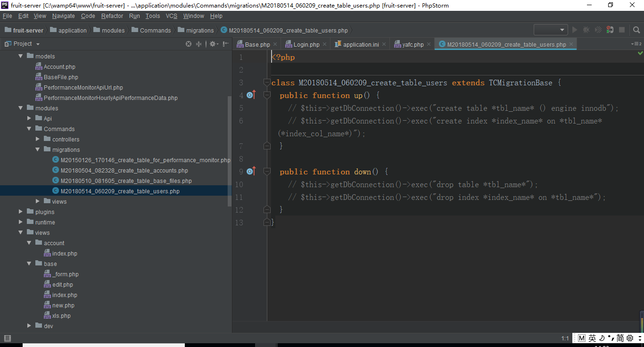Click the overriding method marker on line 9
This screenshot has width=644, height=347.
(251, 172)
